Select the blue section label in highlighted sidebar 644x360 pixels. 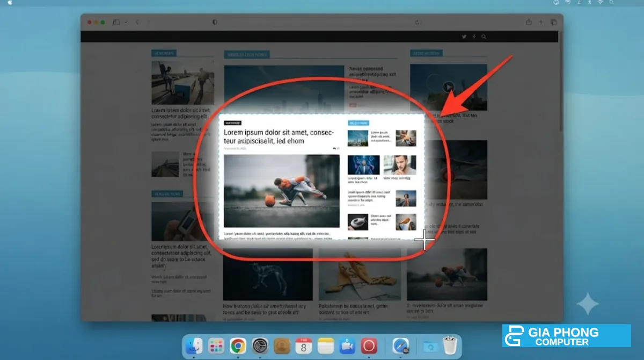tap(358, 123)
